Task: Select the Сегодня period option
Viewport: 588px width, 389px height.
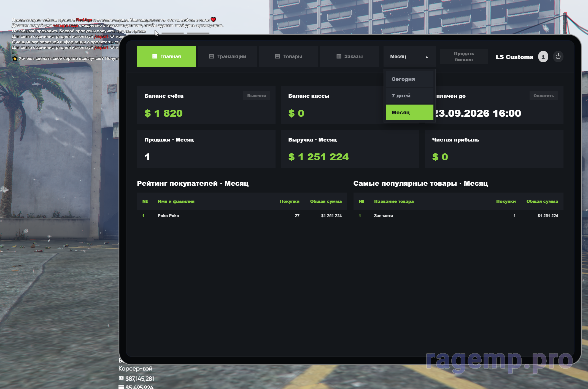Action: pos(409,79)
